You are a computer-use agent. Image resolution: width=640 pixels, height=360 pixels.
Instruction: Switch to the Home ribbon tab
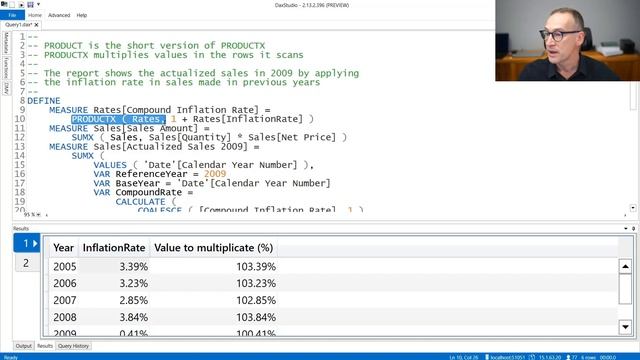(35, 15)
